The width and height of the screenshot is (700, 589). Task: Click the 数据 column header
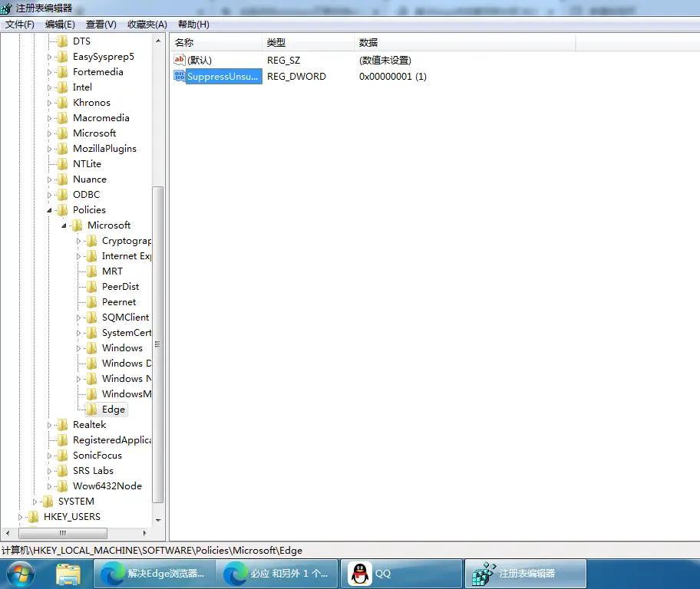click(368, 43)
